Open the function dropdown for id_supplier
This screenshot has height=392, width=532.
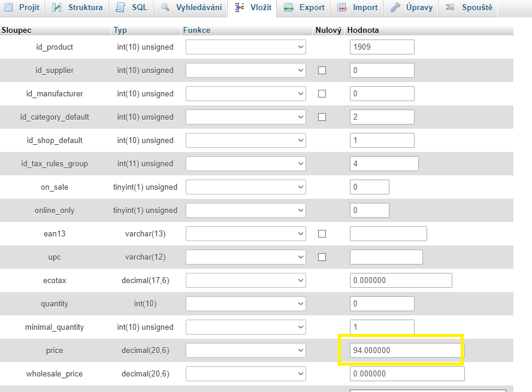pos(246,70)
